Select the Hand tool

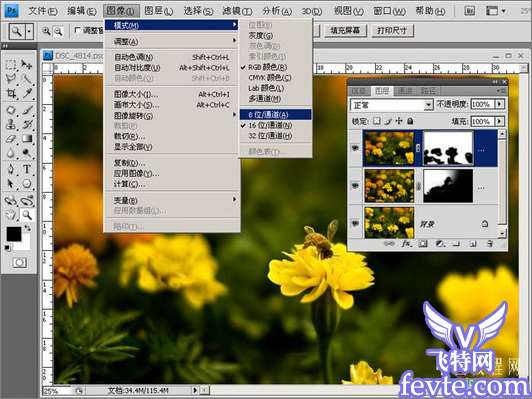[11, 215]
